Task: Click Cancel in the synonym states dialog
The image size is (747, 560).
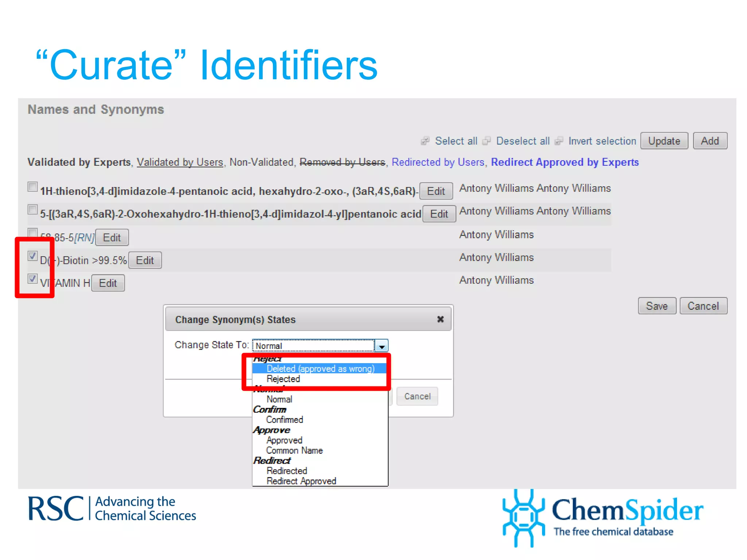Action: (x=417, y=396)
